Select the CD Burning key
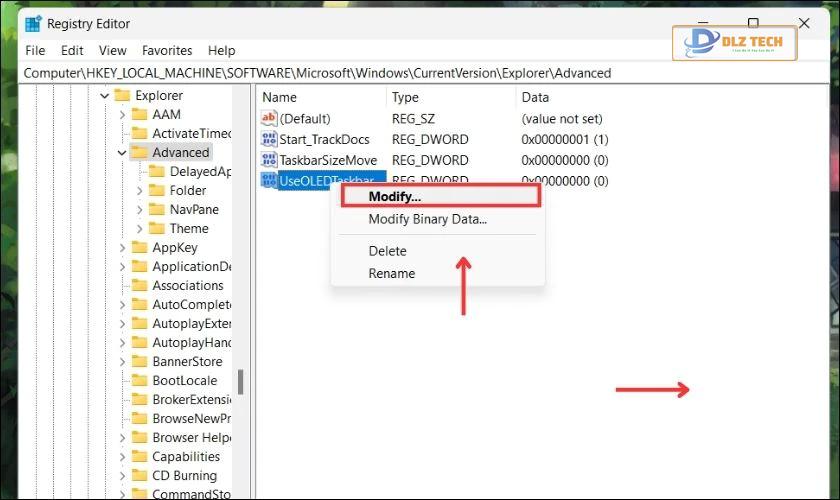 point(184,475)
